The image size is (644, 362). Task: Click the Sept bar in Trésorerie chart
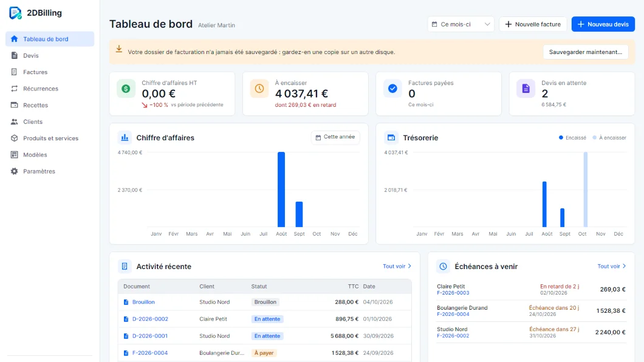(x=562, y=218)
